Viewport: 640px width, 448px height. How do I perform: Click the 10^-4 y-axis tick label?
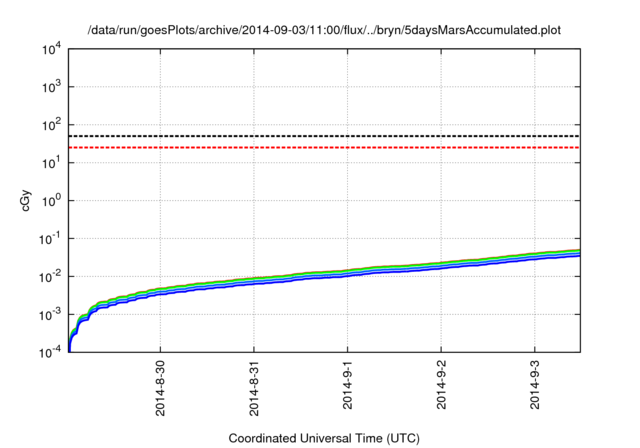(51, 353)
